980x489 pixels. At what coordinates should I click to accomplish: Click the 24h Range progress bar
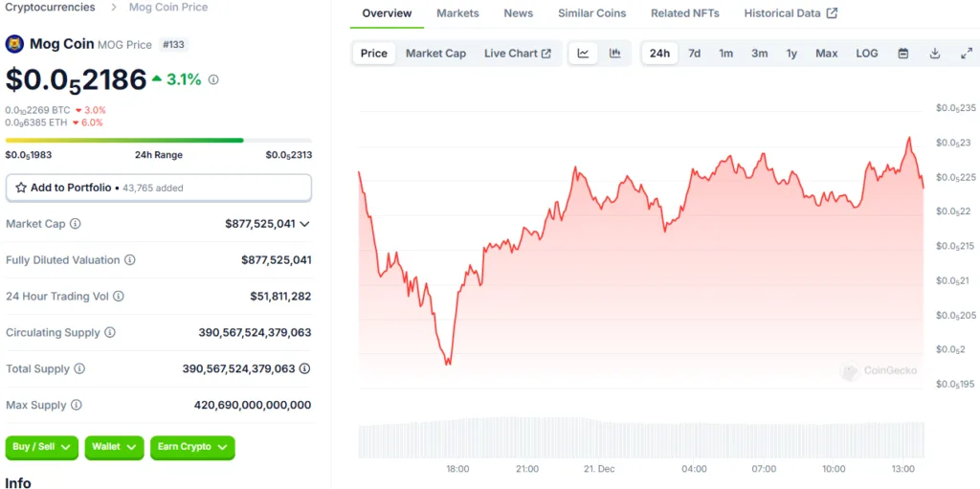tap(159, 140)
